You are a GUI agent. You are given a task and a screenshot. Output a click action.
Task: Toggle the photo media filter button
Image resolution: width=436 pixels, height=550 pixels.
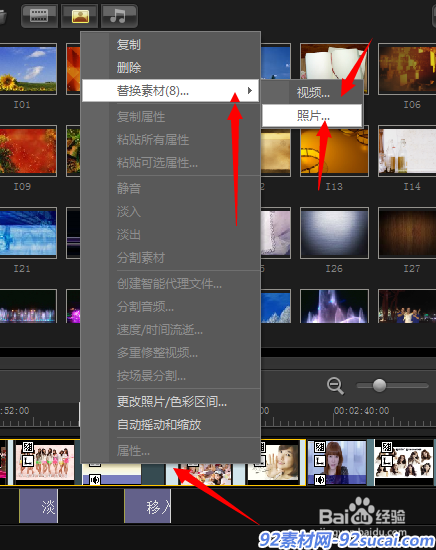80,16
